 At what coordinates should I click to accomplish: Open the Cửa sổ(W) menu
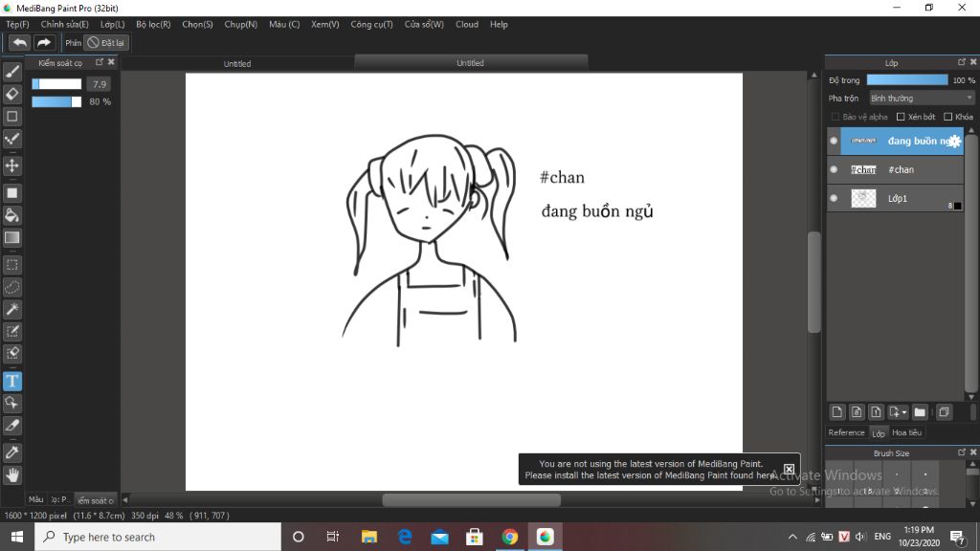pyautogui.click(x=424, y=24)
